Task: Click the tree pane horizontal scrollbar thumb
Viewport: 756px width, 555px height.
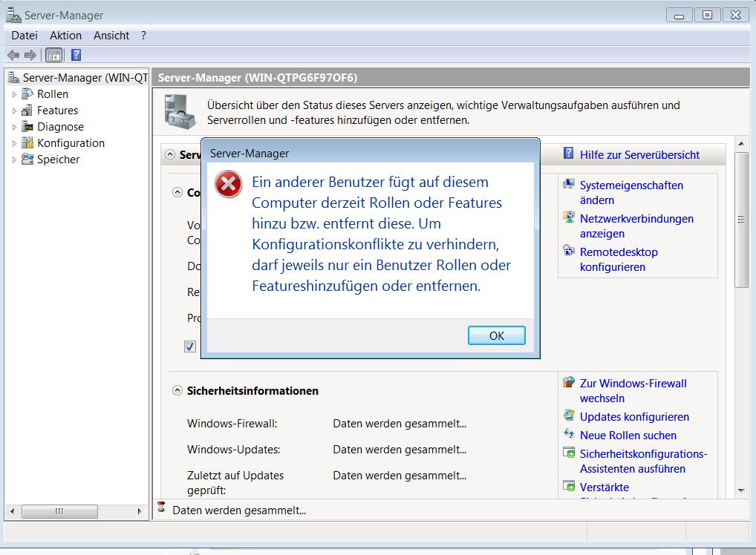Action: (x=59, y=511)
